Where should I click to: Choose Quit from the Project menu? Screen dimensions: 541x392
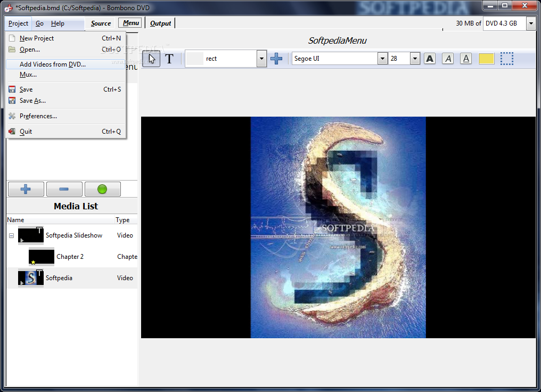(65, 132)
